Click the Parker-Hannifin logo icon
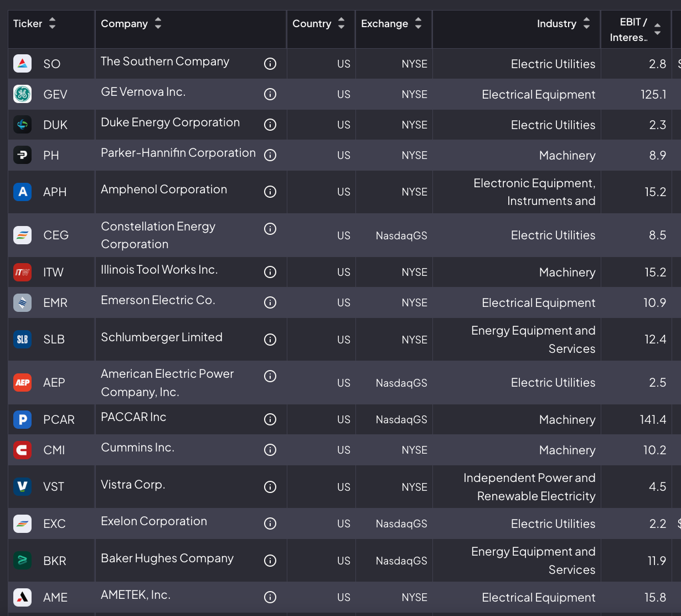Viewport: 681px width, 616px height. point(22,155)
